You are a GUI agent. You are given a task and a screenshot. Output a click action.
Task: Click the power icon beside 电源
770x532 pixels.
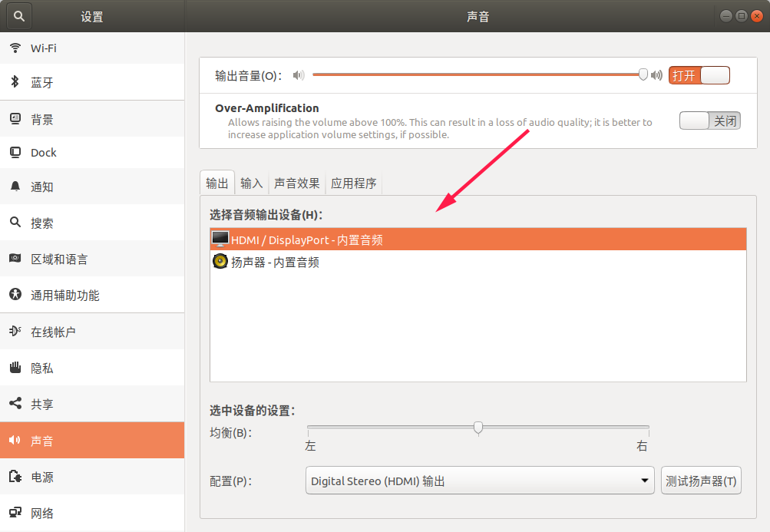15,476
